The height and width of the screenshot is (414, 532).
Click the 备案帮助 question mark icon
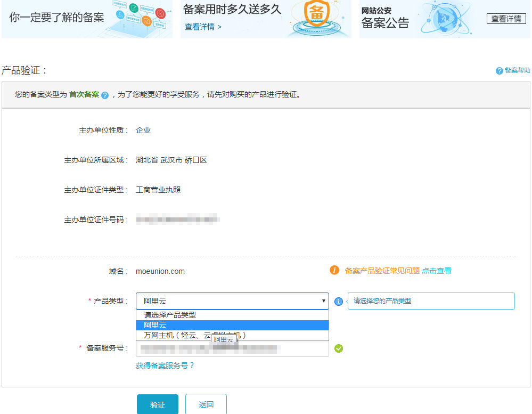[499, 70]
